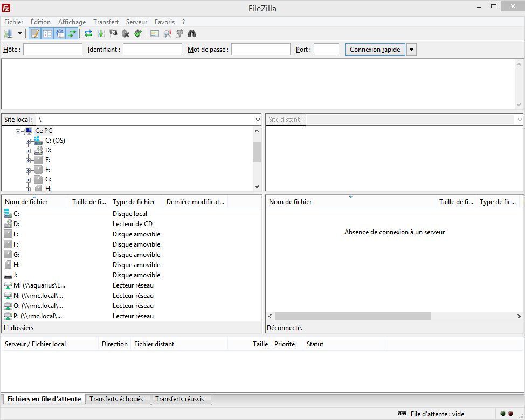
Task: Click the disconnect from server icon
Action: coord(126,33)
